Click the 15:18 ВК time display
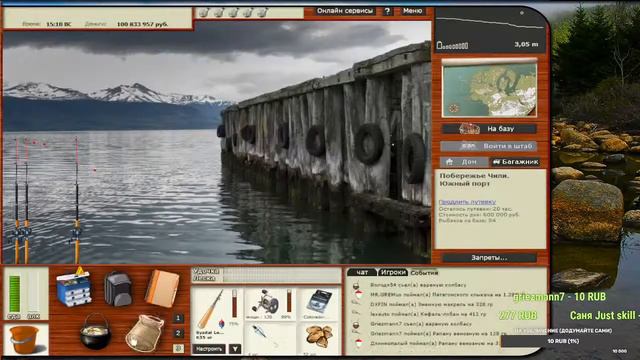Screen dimensions: 640x360 click(58, 24)
